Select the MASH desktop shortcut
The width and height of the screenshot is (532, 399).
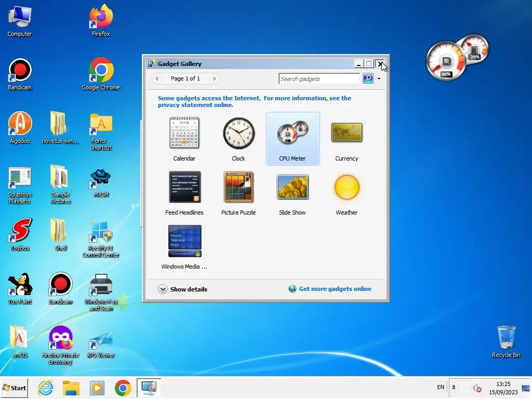tap(101, 183)
